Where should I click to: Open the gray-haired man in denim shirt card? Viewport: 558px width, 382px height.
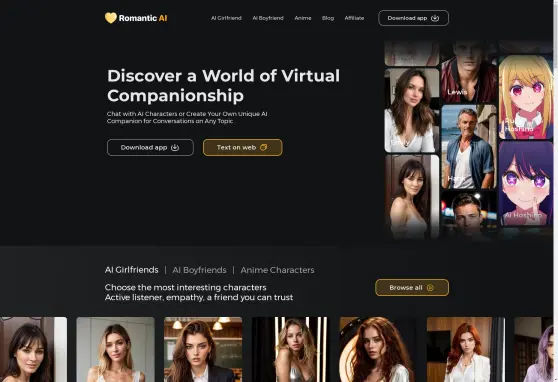(469, 147)
